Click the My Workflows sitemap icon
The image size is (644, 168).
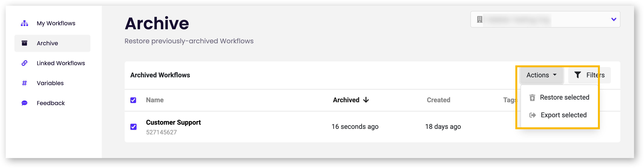[x=24, y=23]
